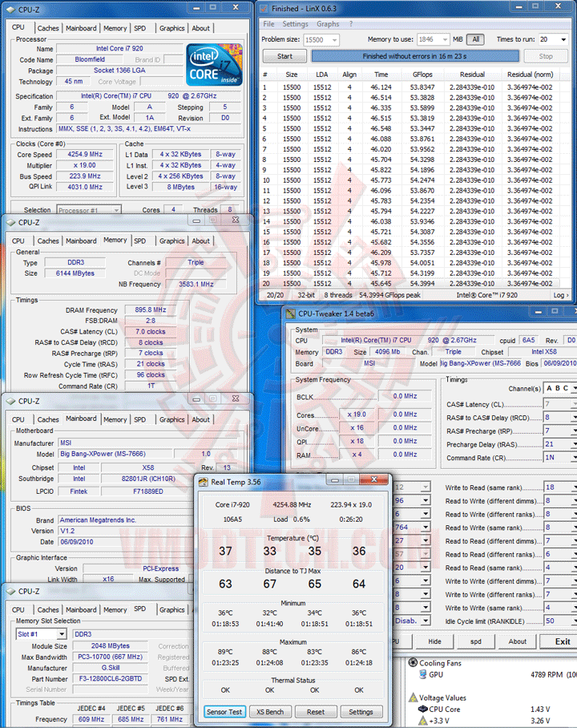Click the GFlops column header in LinX
This screenshot has width=577, height=728.
[422, 75]
